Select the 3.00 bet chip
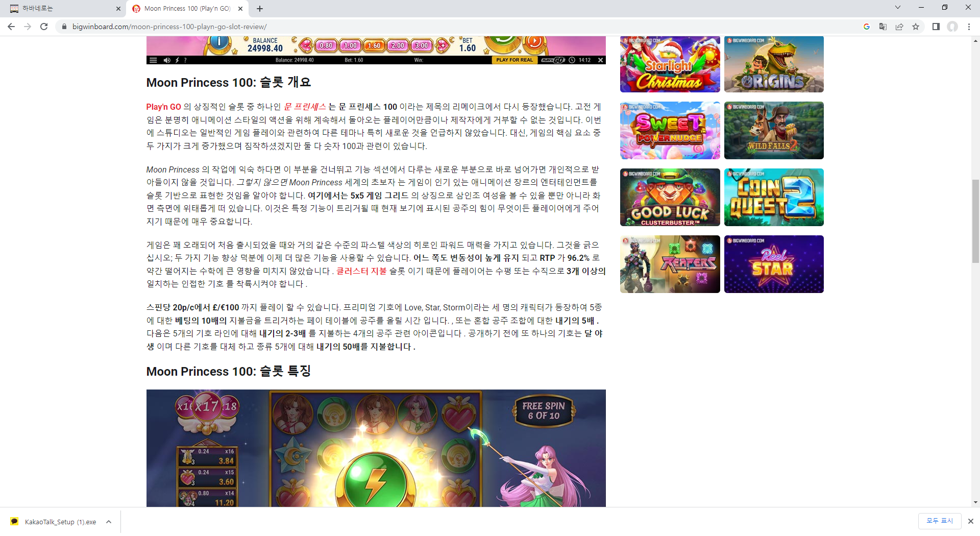980x536 pixels. (422, 45)
